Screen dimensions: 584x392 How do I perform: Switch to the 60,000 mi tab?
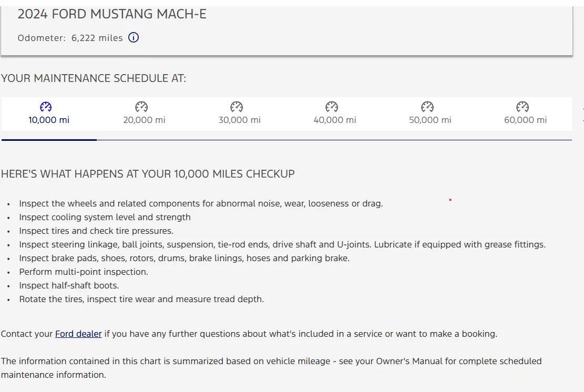click(526, 114)
